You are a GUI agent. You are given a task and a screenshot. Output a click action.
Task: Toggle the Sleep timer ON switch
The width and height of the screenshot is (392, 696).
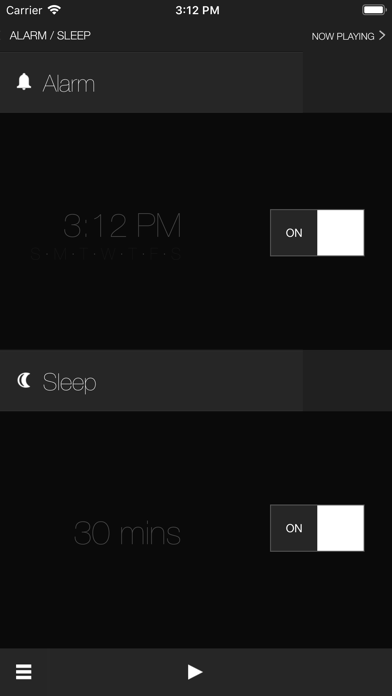tap(317, 528)
